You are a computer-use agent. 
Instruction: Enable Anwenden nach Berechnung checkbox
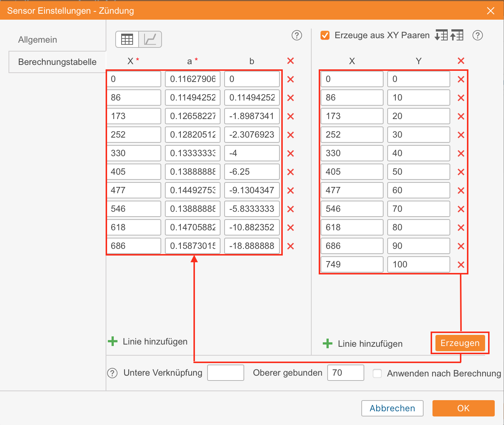tap(377, 373)
